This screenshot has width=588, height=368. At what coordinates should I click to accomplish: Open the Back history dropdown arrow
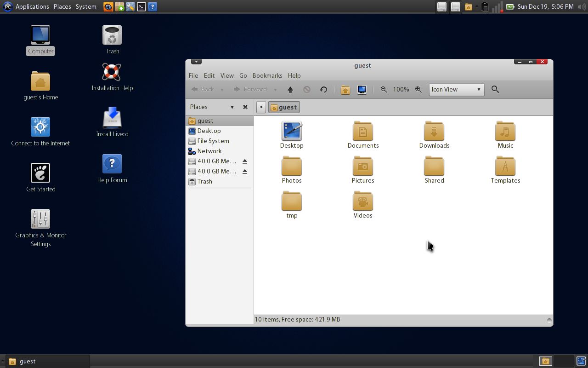222,90
